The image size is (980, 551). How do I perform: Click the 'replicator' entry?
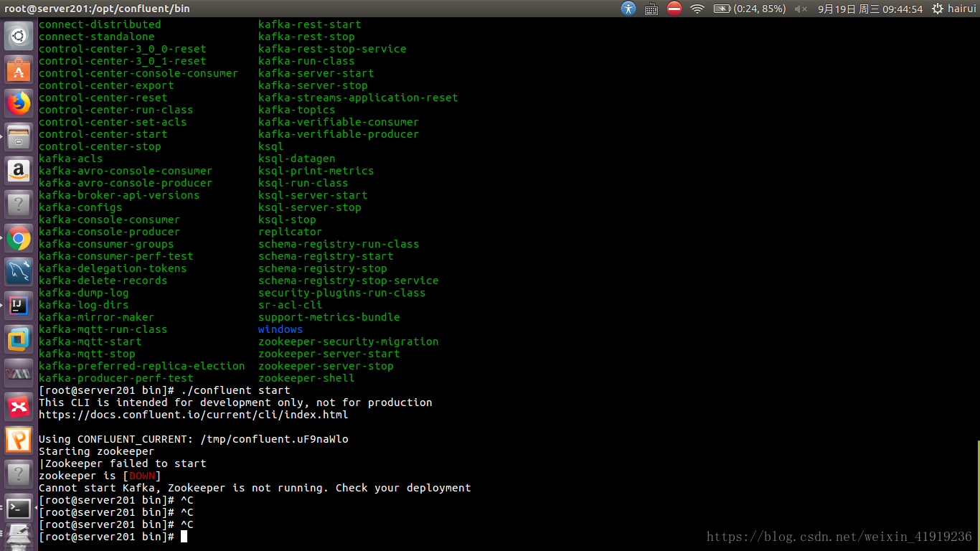(291, 232)
